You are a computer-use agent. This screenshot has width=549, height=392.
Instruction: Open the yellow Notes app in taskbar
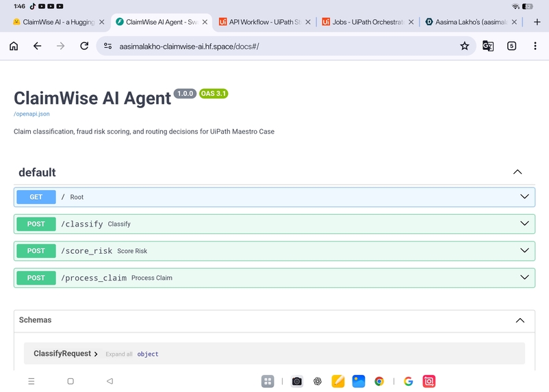pyautogui.click(x=338, y=381)
